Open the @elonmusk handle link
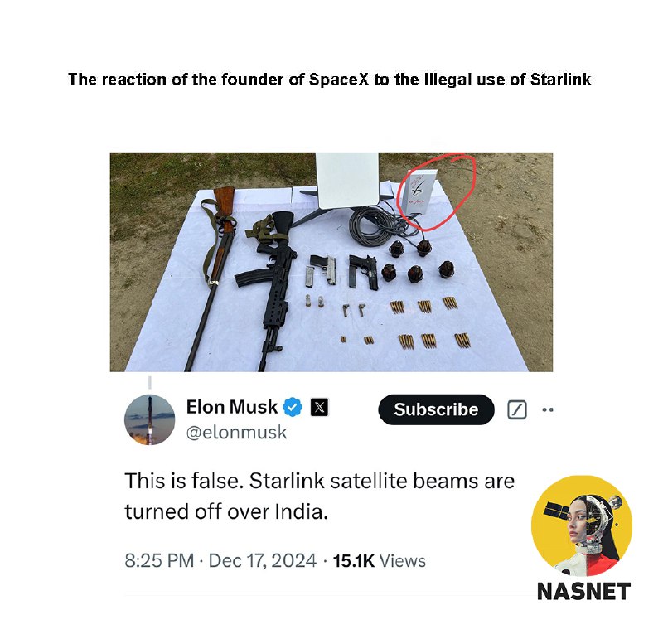The width and height of the screenshot is (663, 644). click(236, 433)
